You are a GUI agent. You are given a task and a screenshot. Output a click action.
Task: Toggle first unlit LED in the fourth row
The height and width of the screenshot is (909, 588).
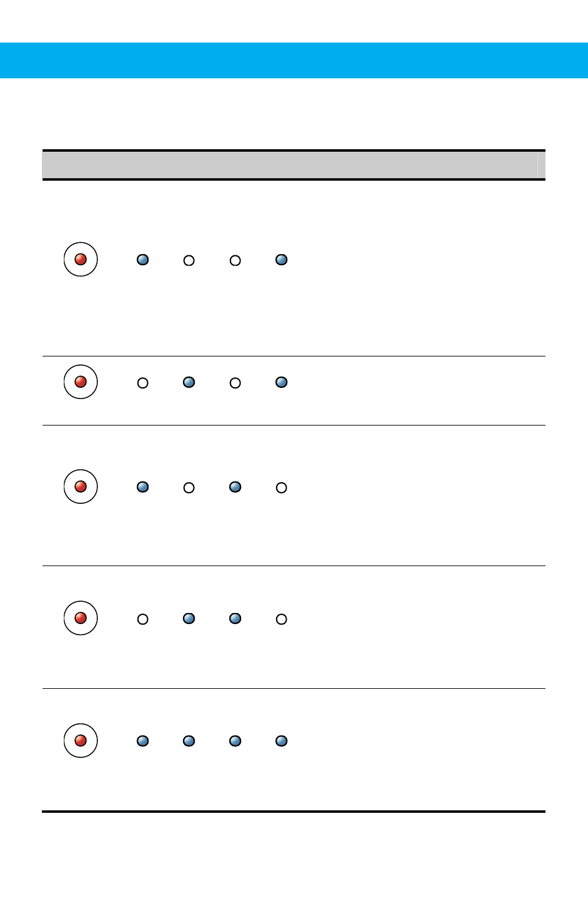143,619
